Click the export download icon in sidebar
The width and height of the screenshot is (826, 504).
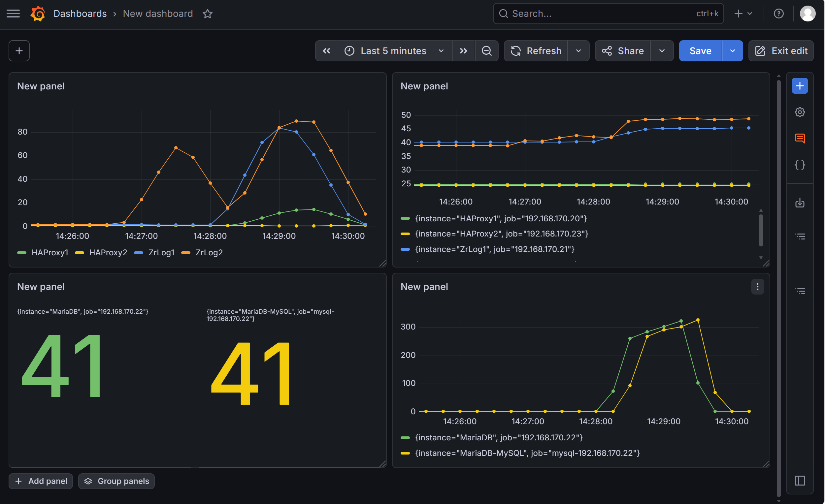point(800,203)
